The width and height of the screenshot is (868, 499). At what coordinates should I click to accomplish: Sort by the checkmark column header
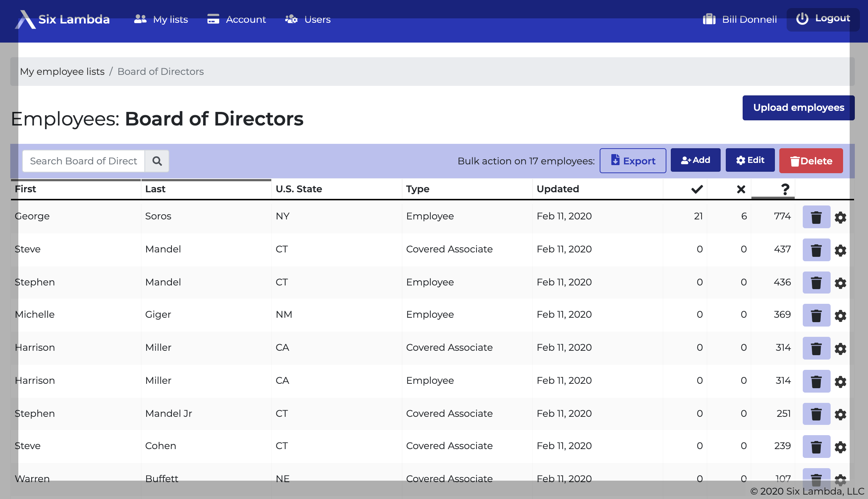pyautogui.click(x=697, y=189)
